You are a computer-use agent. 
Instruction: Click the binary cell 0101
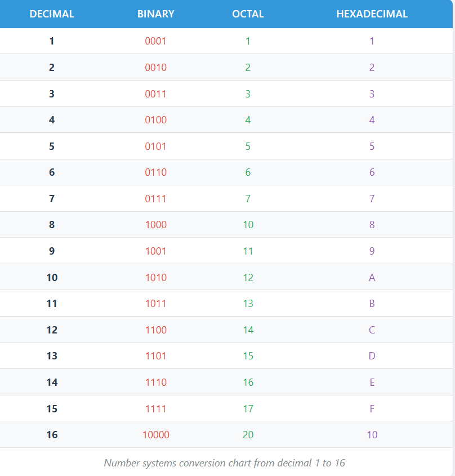click(155, 146)
